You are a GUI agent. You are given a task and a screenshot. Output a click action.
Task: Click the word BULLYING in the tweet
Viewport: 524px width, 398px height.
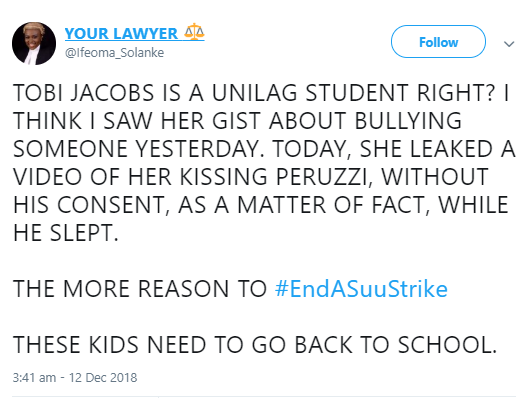pos(408,121)
